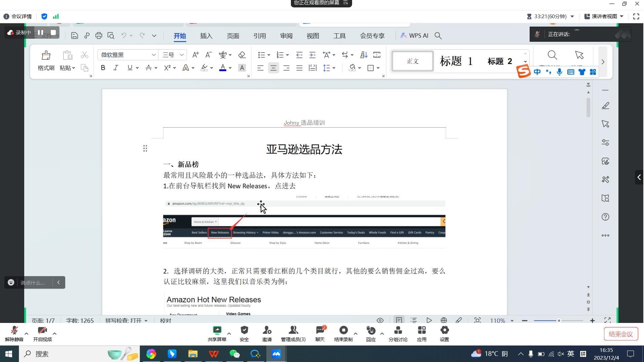
Task: Click the Format Painter (格式刷) icon
Action: tap(46, 55)
